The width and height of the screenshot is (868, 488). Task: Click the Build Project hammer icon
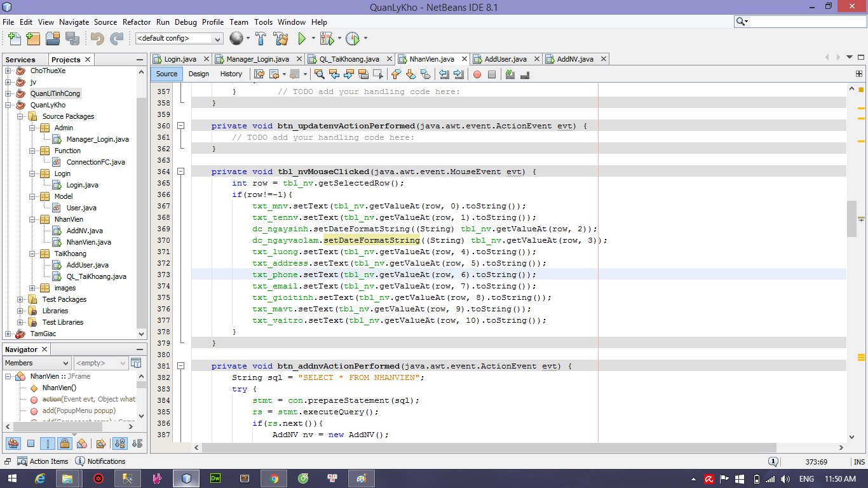(x=261, y=39)
